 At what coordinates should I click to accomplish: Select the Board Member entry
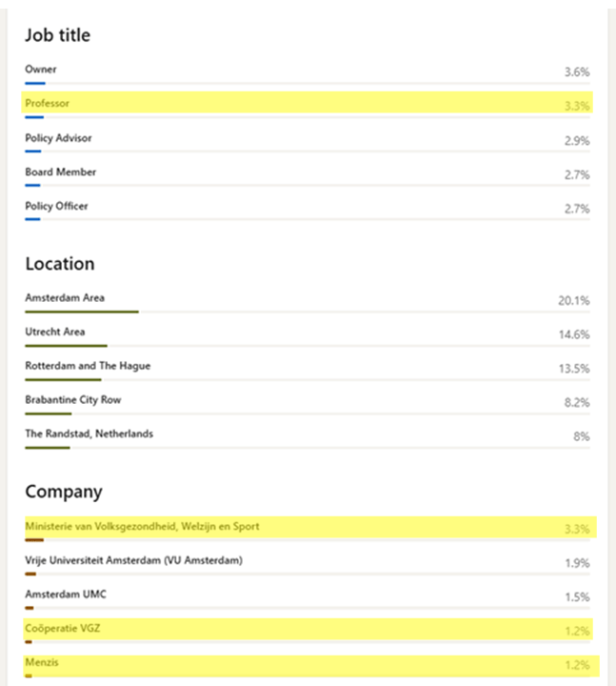[60, 172]
